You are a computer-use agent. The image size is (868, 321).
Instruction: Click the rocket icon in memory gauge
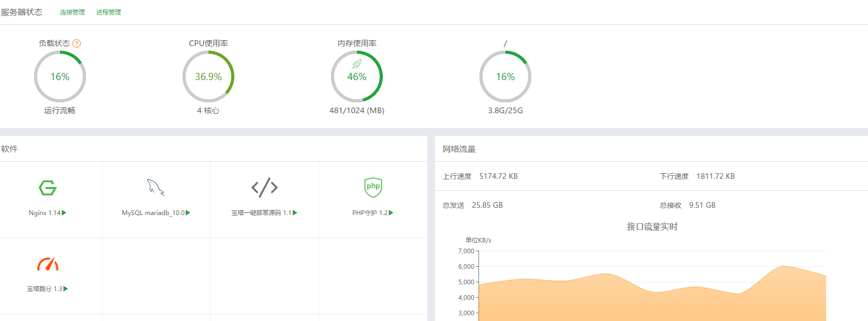point(357,64)
